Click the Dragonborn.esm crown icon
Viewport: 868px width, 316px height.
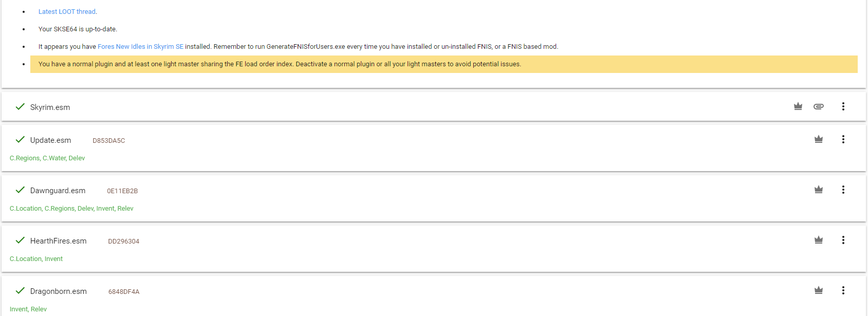819,290
